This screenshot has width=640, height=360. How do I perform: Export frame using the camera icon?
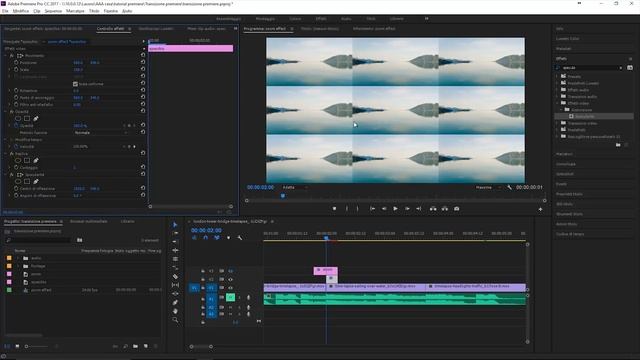(x=456, y=209)
